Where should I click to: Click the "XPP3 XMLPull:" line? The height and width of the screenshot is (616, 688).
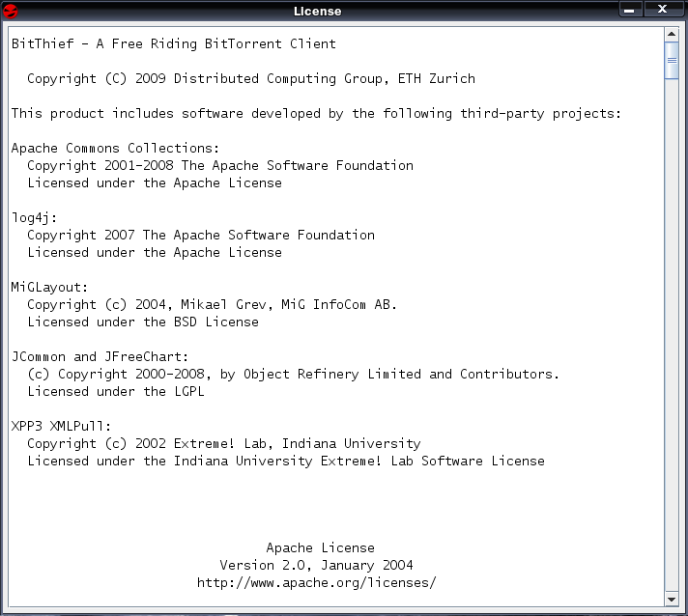tap(61, 426)
